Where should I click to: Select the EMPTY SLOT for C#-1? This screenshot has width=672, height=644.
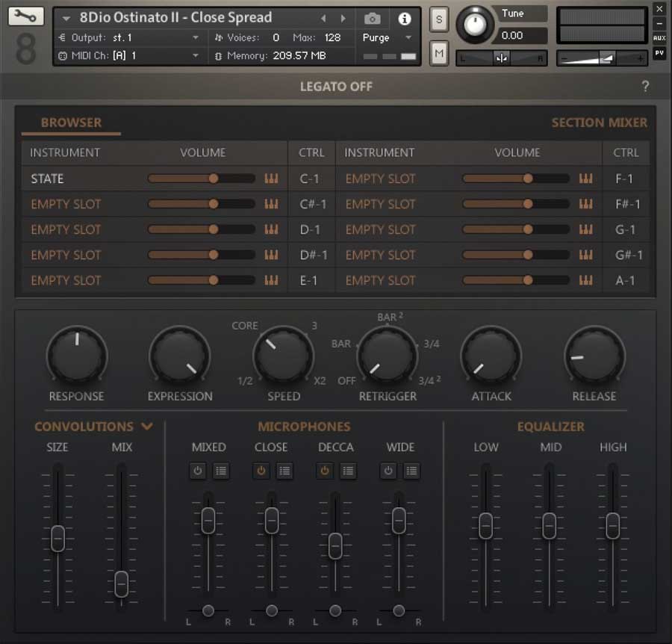click(66, 204)
